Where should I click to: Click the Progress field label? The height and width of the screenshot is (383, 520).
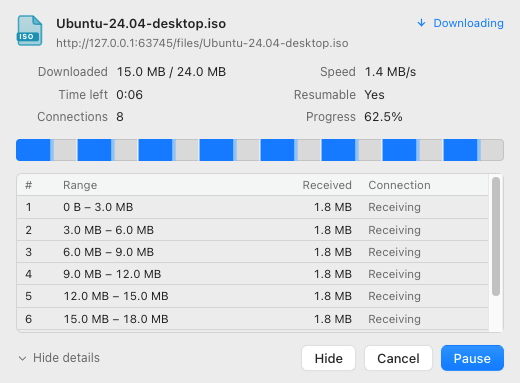point(331,117)
